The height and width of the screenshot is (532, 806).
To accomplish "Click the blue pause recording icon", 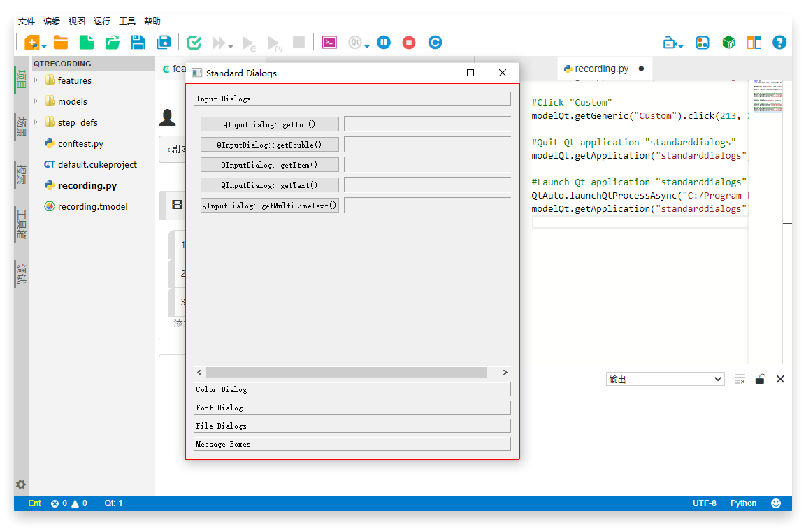I will coord(384,43).
